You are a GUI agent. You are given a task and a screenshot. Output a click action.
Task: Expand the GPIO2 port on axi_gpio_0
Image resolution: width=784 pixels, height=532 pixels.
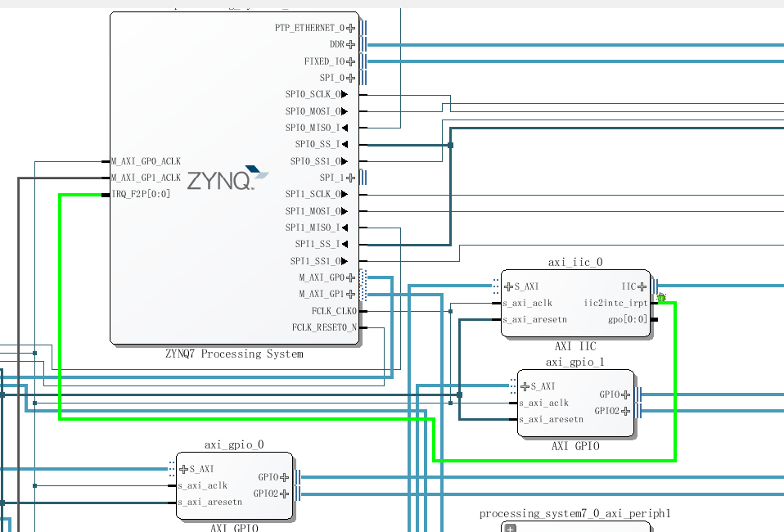point(285,494)
